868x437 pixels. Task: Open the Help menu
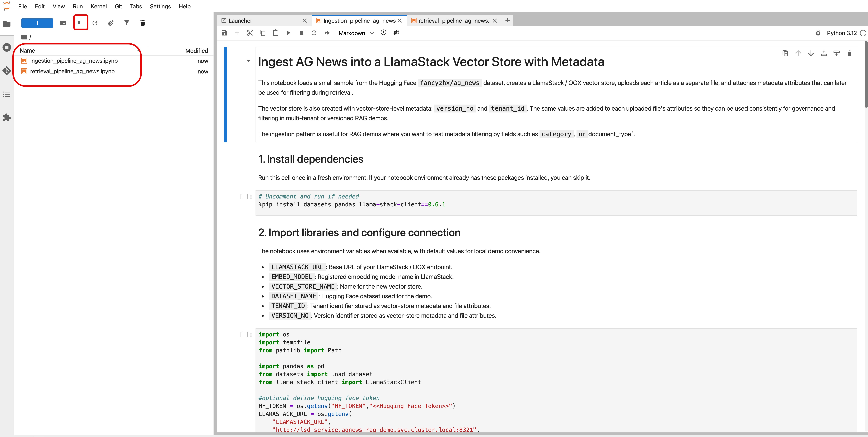(x=185, y=6)
